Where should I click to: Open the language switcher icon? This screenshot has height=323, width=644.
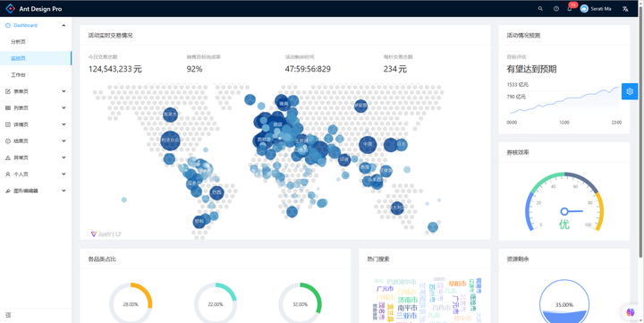pyautogui.click(x=625, y=9)
